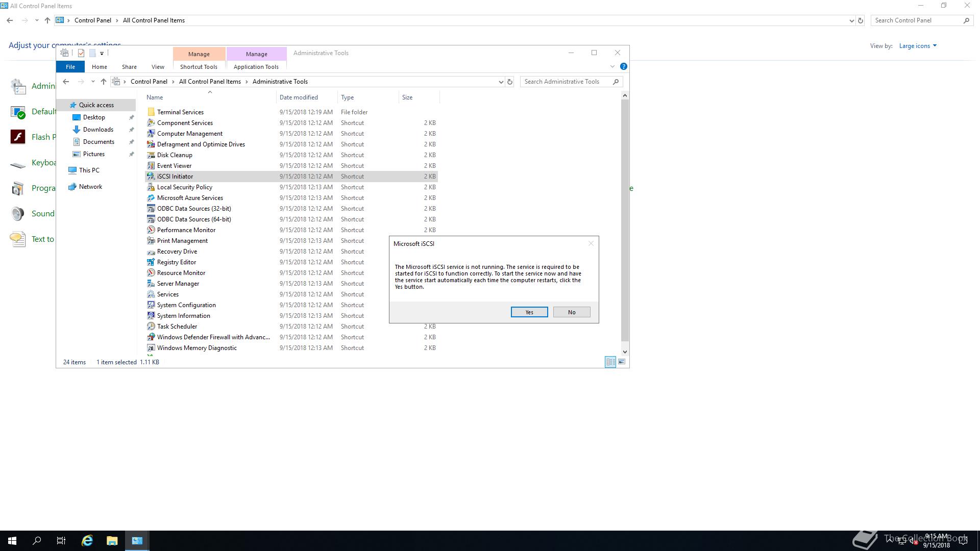980x551 pixels.
Task: Click the Microsoft Azure Services icon
Action: pyautogui.click(x=151, y=198)
